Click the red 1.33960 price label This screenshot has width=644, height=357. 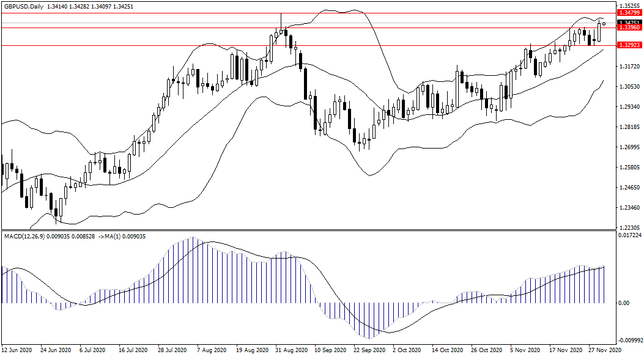pyautogui.click(x=629, y=28)
